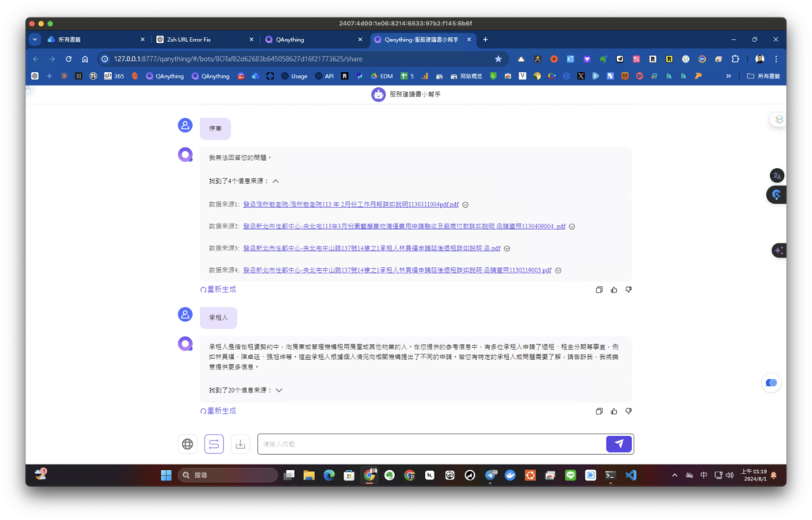Open the Windows Start menu
The height and width of the screenshot is (520, 812).
pyautogui.click(x=167, y=476)
